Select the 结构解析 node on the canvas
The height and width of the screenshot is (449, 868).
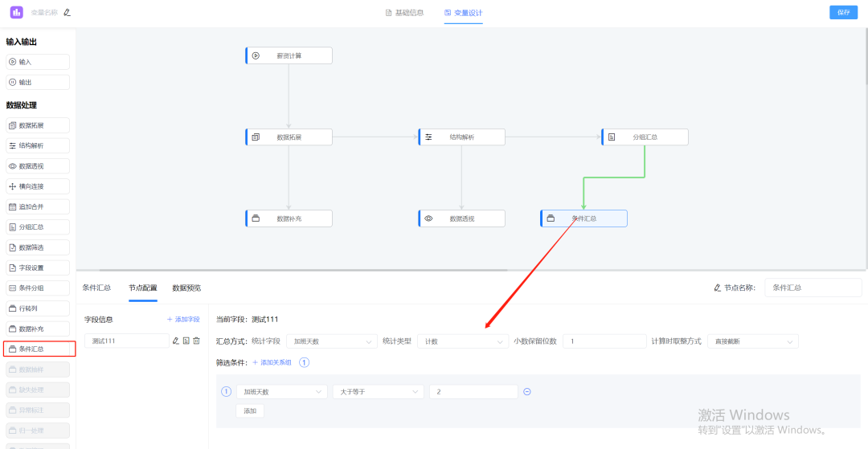461,137
